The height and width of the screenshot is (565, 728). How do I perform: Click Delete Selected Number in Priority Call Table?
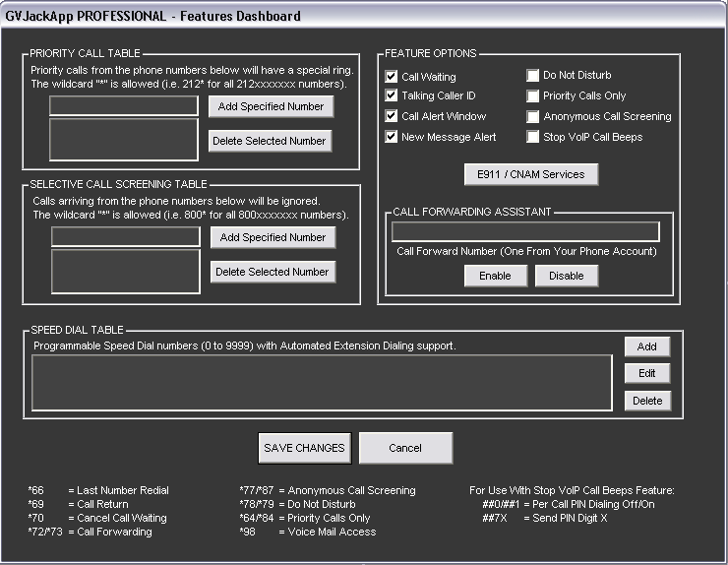coord(271,141)
